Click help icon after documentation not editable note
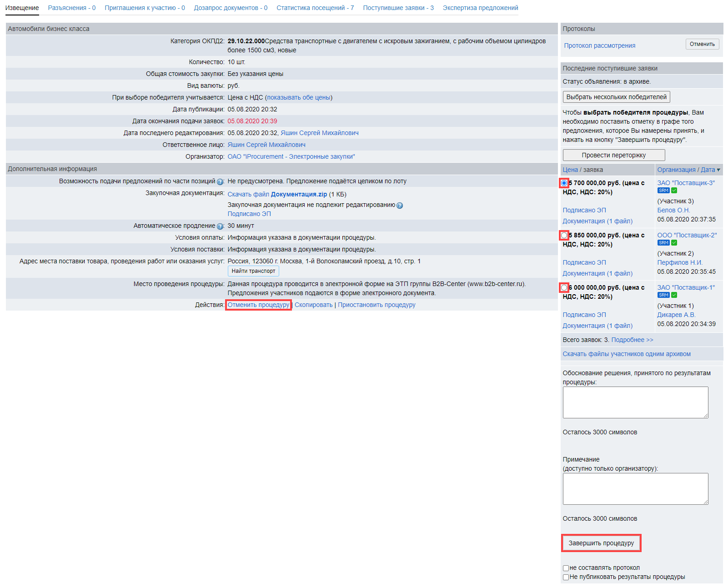 (400, 206)
